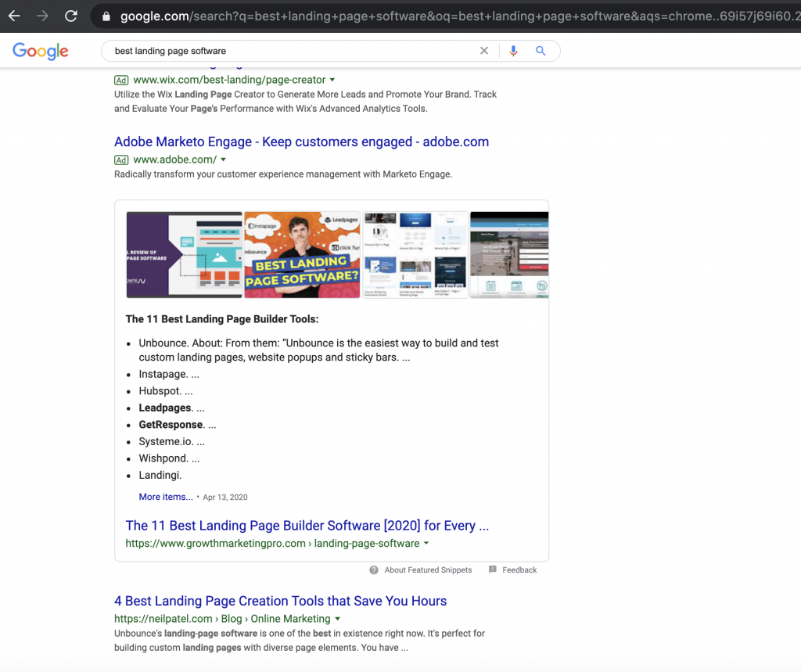Expand the adobe.com ad URL dropdown arrow
This screenshot has width=801, height=672.
(x=223, y=160)
